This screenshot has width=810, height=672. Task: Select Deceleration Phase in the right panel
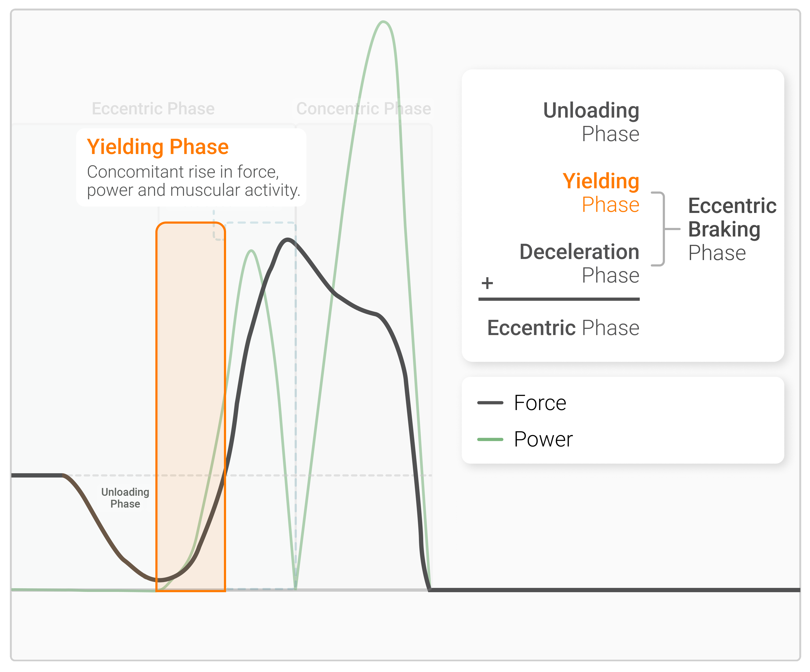click(x=579, y=263)
